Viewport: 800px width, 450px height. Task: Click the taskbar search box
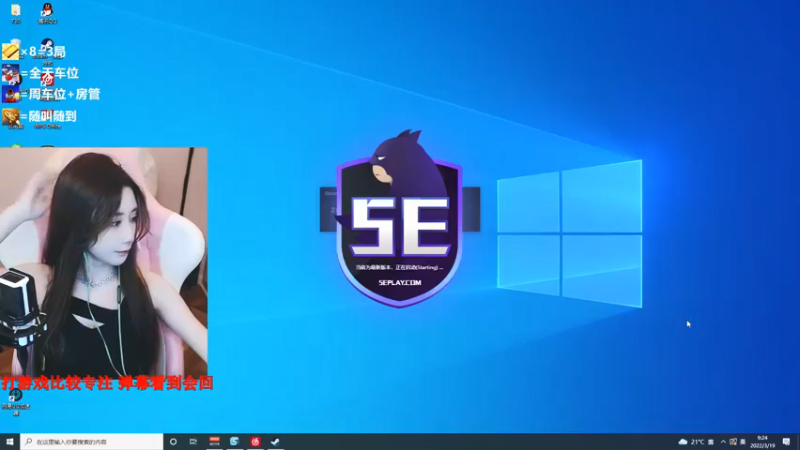(x=92, y=442)
